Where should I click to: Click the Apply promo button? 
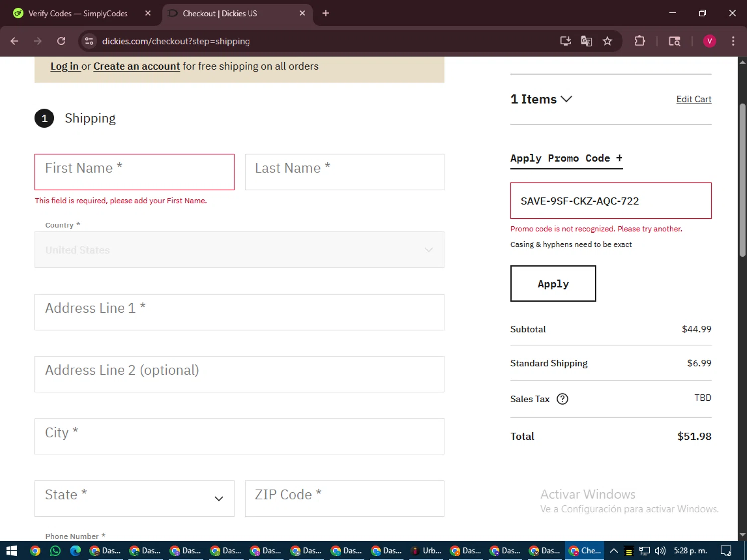click(553, 283)
